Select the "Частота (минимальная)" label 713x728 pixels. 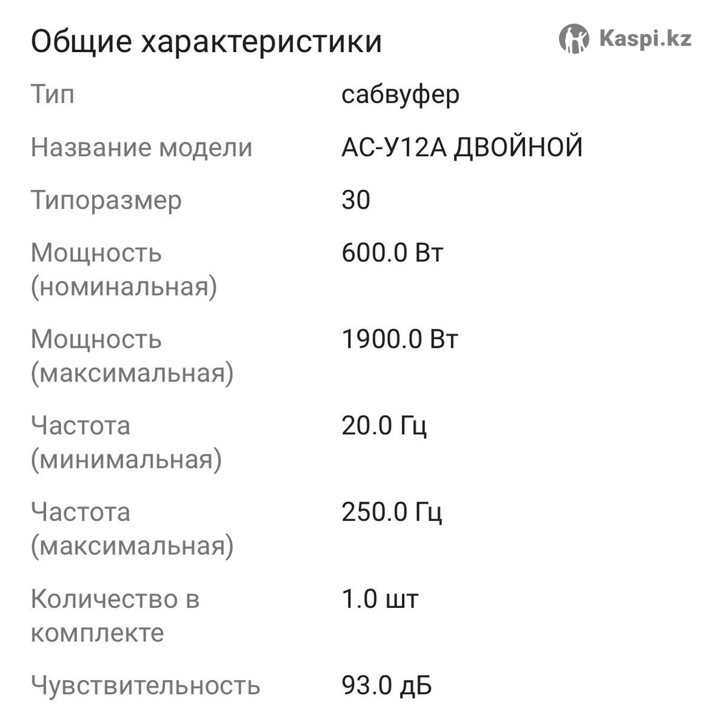(126, 442)
